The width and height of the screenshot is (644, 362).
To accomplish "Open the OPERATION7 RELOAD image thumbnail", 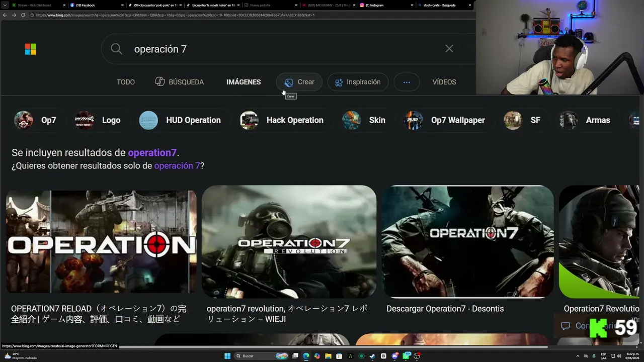I will tap(101, 242).
